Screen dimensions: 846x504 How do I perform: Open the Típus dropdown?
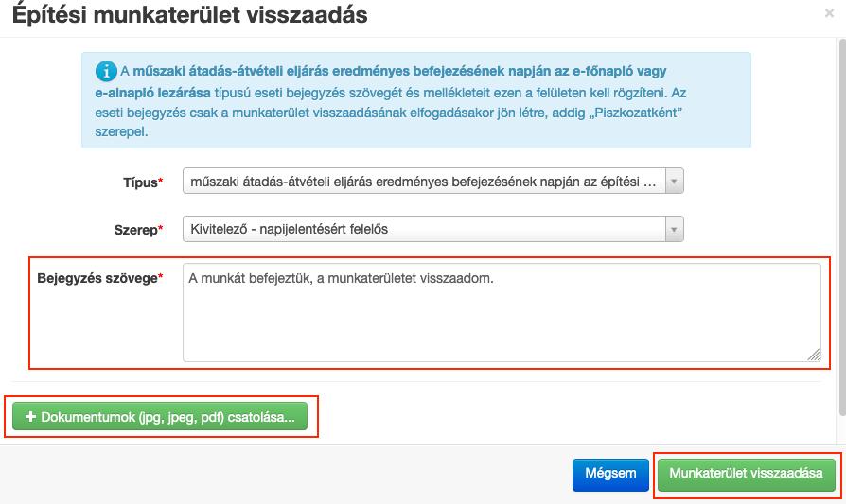(x=433, y=182)
